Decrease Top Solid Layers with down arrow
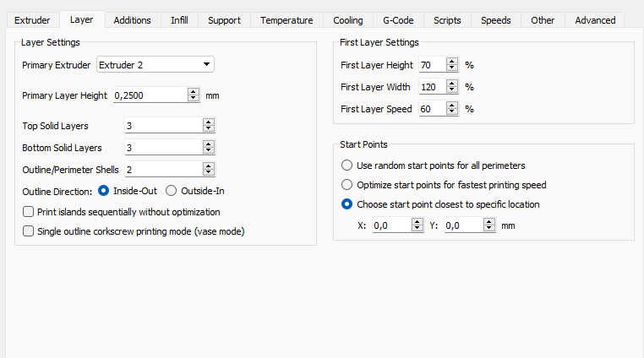Image resolution: width=644 pixels, height=358 pixels. point(209,129)
